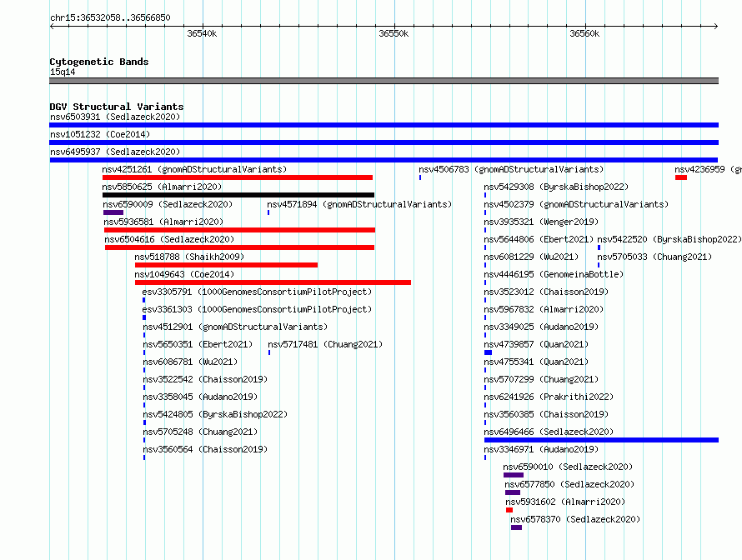Click the 36560k ruler tick label
The width and height of the screenshot is (742, 560).
[x=584, y=33]
